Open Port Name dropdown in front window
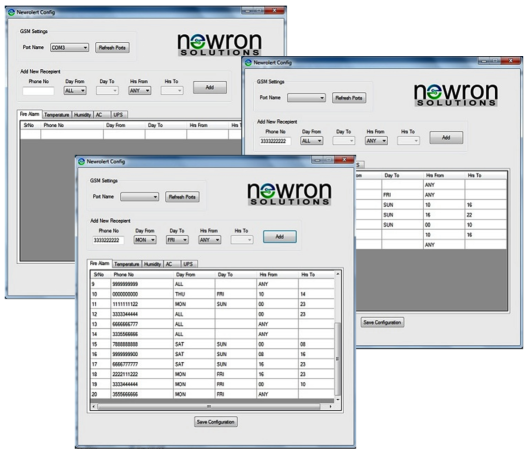This screenshot has height=453, width=529. pos(140,197)
